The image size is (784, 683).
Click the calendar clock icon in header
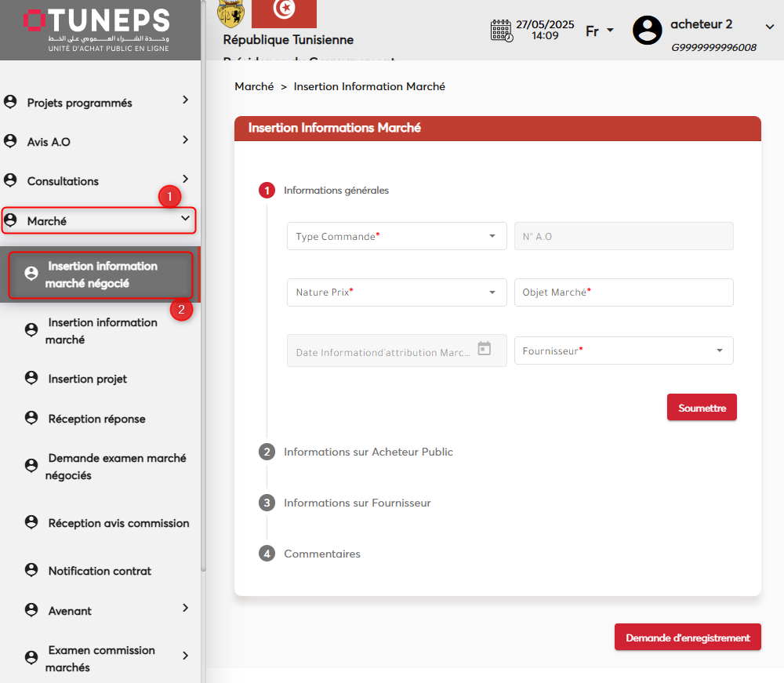pyautogui.click(x=501, y=31)
